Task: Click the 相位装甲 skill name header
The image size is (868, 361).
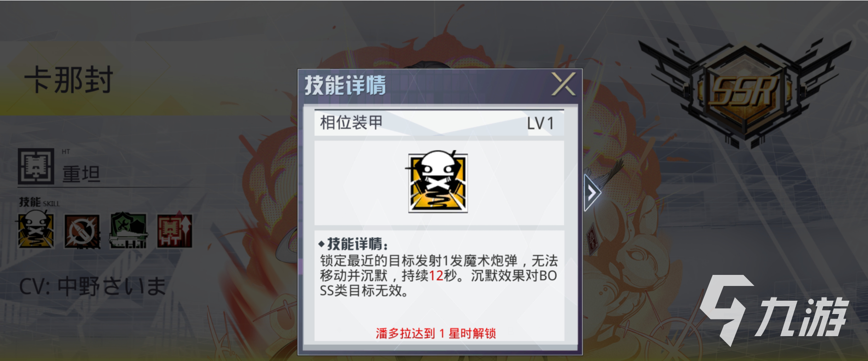Action: pyautogui.click(x=351, y=122)
